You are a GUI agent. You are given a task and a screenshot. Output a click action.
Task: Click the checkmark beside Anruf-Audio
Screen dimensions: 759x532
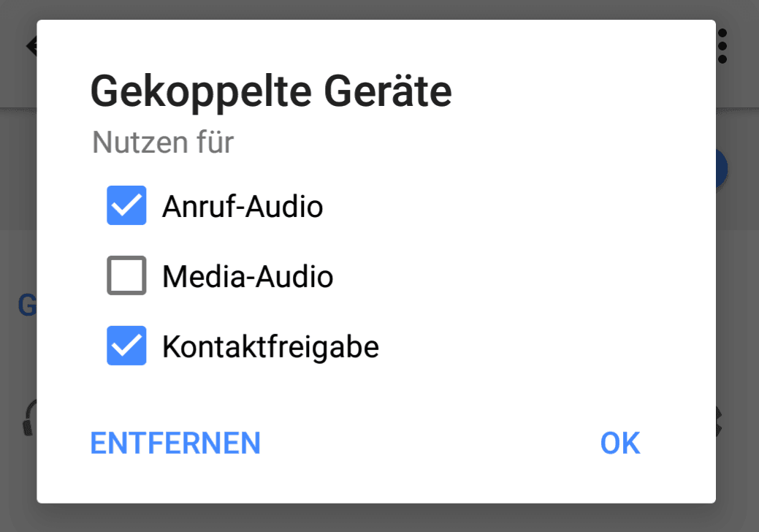pyautogui.click(x=126, y=205)
